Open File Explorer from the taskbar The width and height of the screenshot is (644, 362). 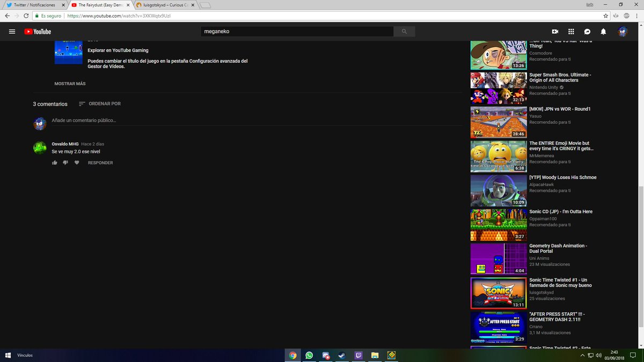(x=375, y=355)
